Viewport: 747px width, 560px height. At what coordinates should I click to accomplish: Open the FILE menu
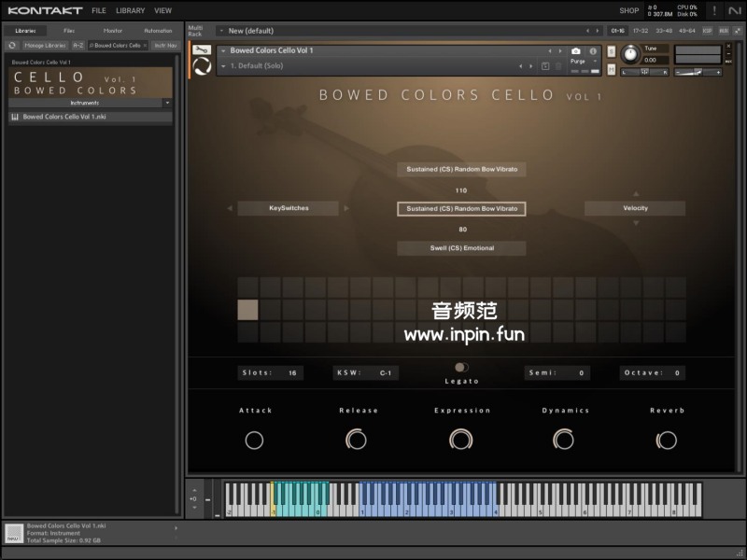coord(99,10)
